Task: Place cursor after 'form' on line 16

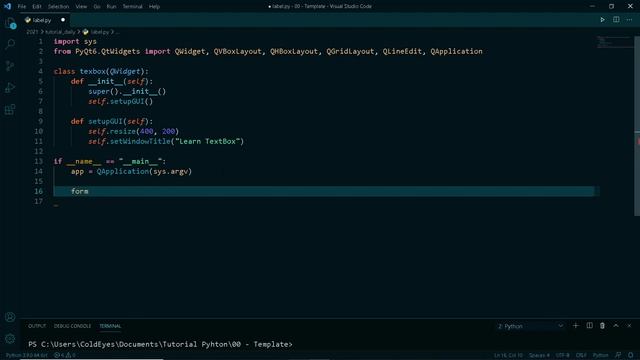Action: tap(89, 191)
